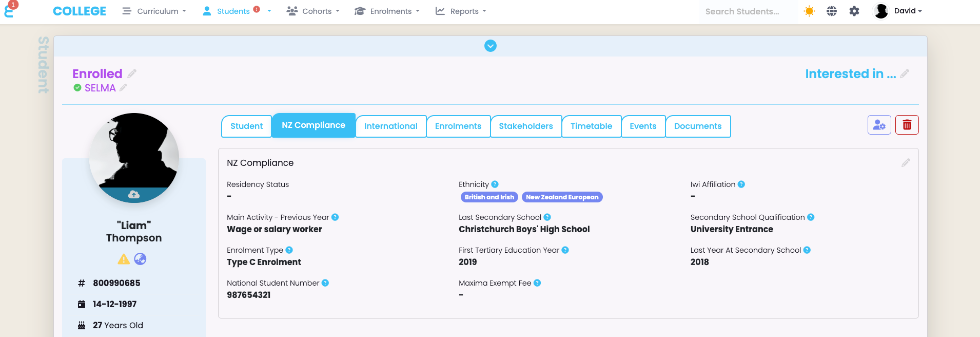Click the University Entrance value

point(732,229)
